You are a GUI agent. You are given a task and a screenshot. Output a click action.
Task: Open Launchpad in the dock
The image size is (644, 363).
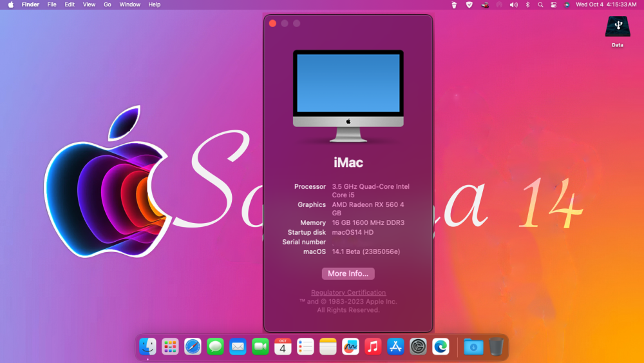click(170, 346)
